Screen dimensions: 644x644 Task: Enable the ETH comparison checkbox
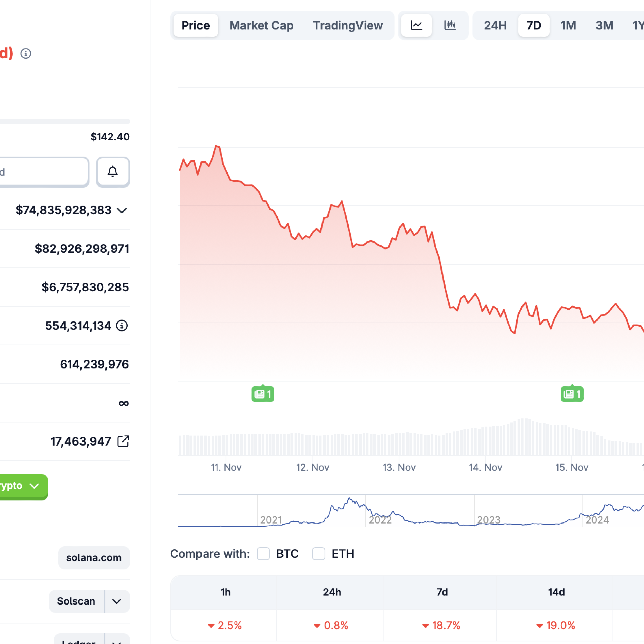pos(319,554)
